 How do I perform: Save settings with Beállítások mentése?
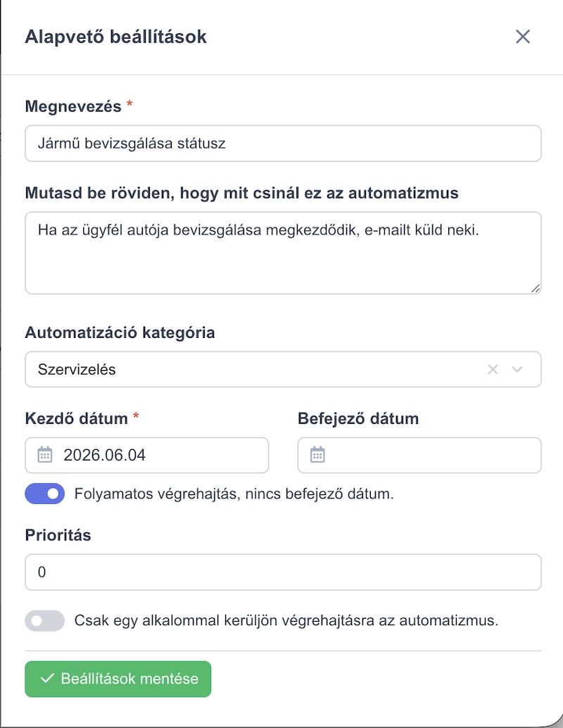click(x=118, y=679)
